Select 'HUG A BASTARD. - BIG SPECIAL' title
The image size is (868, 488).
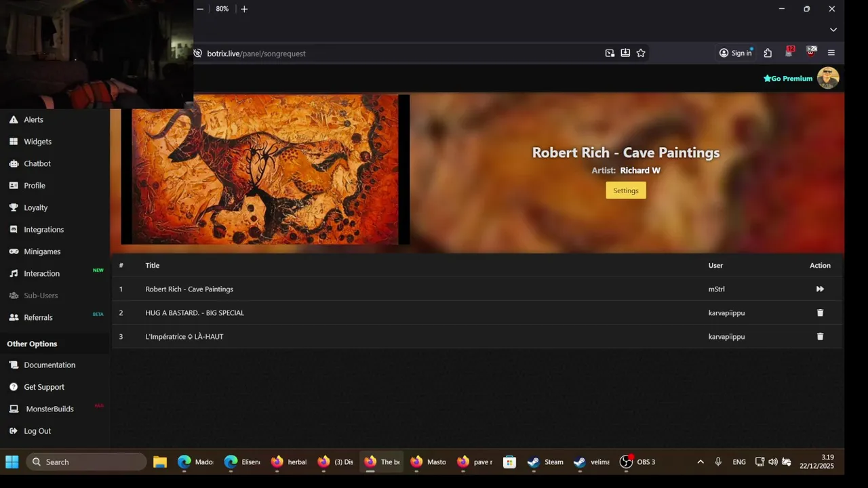coord(195,313)
